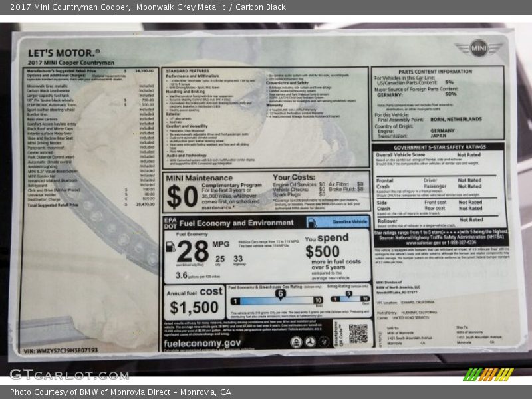Screen dimensions: 532x399
Task: Click the 'Your Costs:' heading
Action: pos(294,177)
